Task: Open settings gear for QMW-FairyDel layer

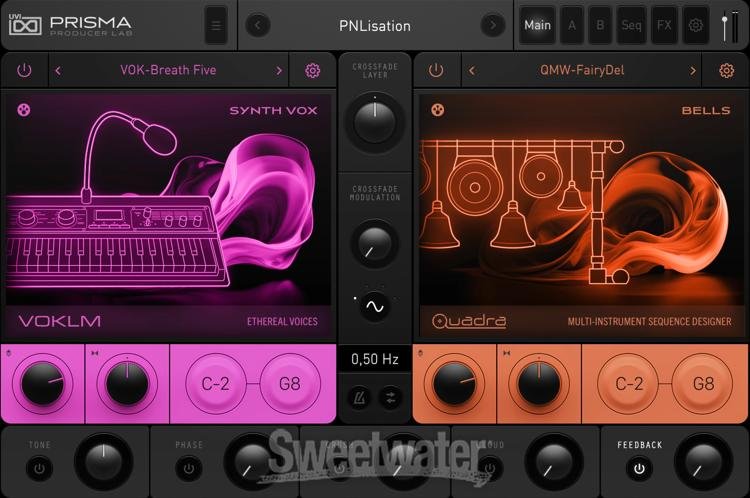Action: pos(726,71)
